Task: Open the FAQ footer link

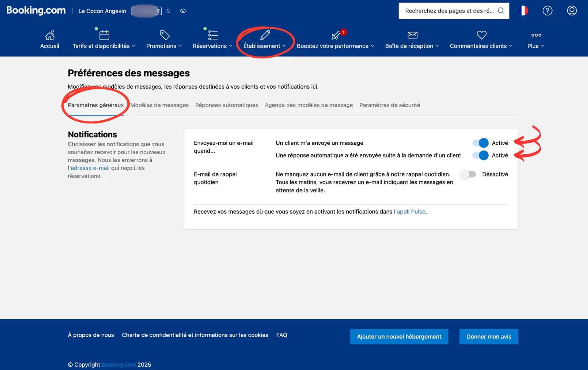Action: pyautogui.click(x=282, y=335)
